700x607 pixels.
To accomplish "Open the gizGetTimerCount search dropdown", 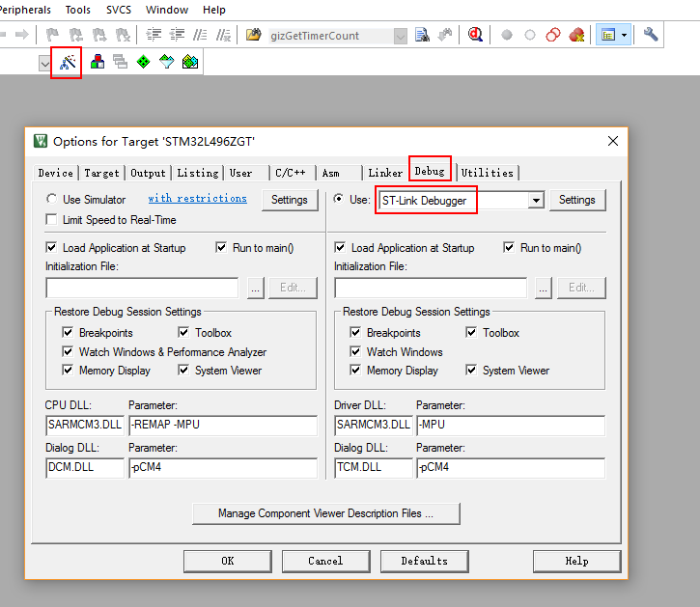I will point(400,36).
